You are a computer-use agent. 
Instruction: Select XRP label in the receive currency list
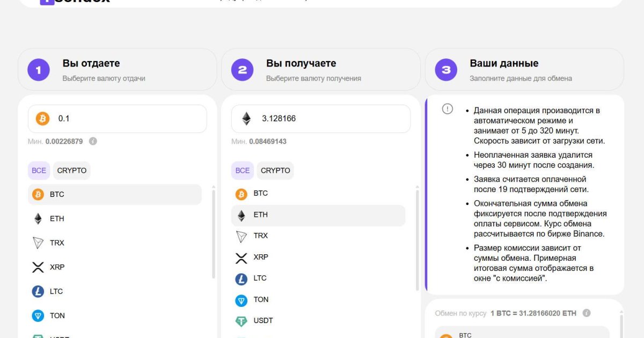[261, 257]
